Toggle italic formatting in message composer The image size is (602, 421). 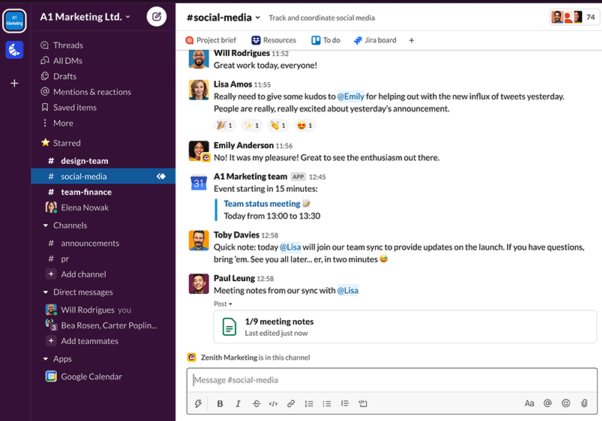[x=238, y=404]
